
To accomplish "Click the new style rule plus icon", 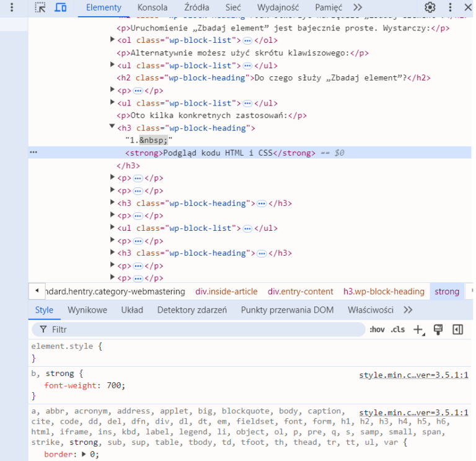I will [418, 329].
